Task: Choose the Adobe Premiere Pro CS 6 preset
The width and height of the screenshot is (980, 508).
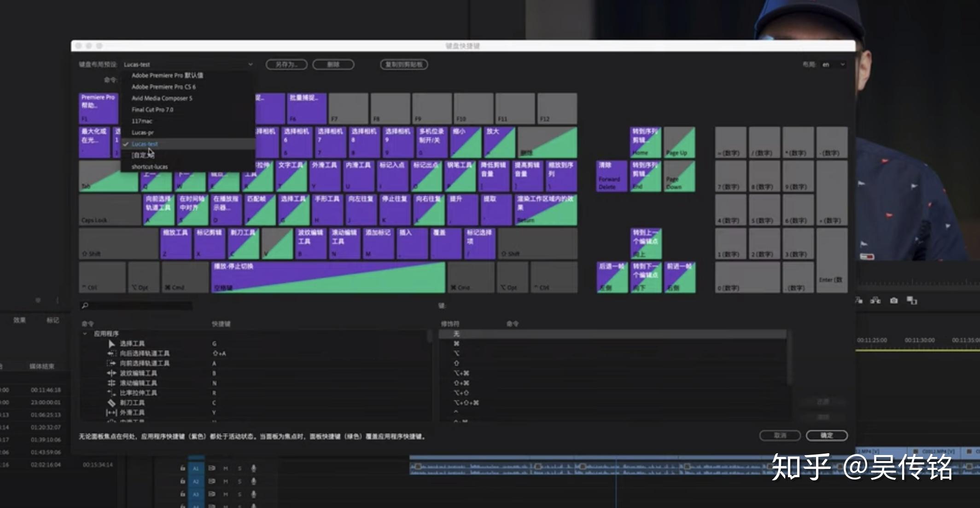Action: tap(188, 87)
